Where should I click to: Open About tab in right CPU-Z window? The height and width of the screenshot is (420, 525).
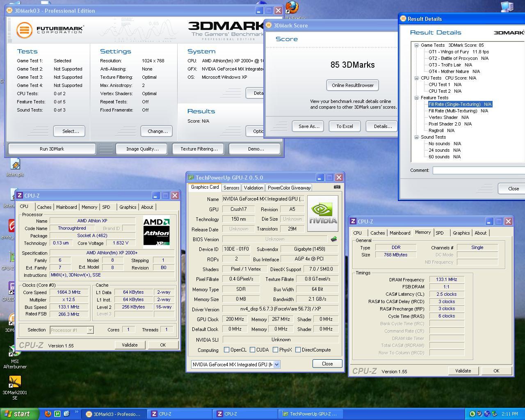tap(481, 233)
